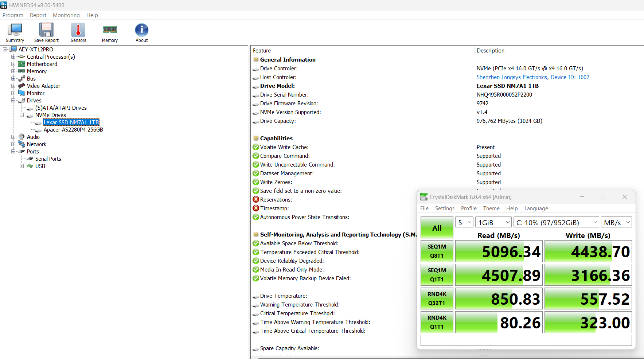The height and width of the screenshot is (359, 644).
Task: Click the AEY-XT12PRO computer icon
Action: [x=13, y=49]
